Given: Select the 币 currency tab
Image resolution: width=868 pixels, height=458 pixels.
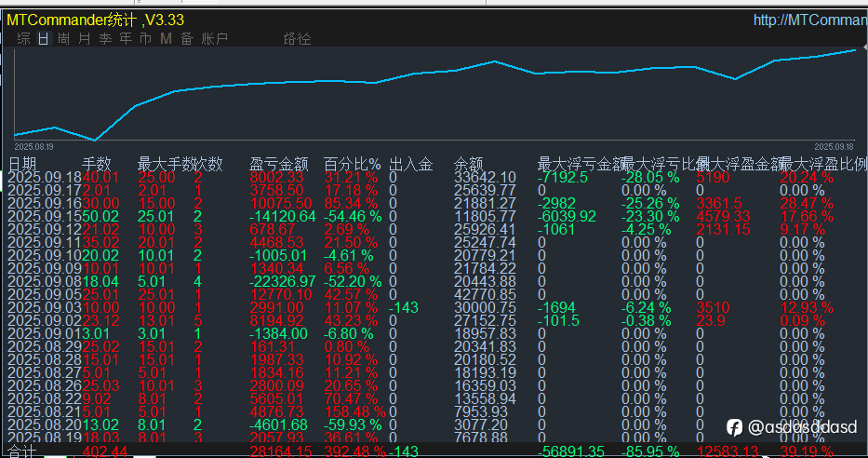Looking at the screenshot, I should (x=145, y=38).
